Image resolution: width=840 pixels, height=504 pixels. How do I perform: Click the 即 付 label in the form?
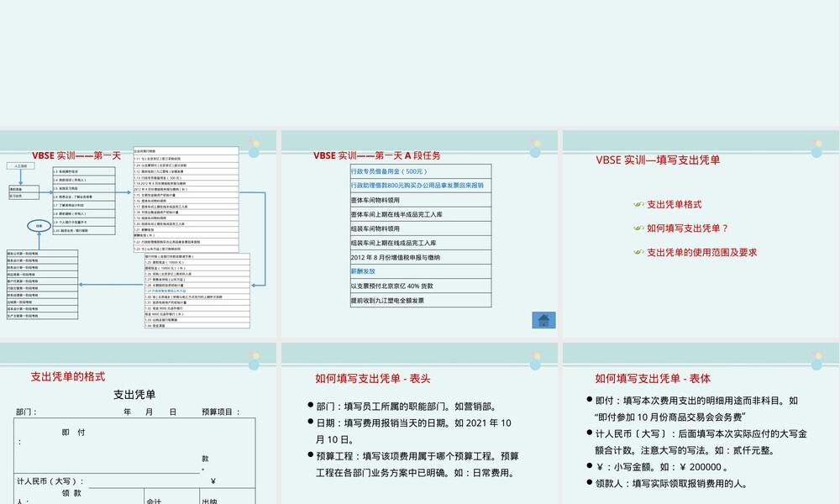pyautogui.click(x=73, y=433)
